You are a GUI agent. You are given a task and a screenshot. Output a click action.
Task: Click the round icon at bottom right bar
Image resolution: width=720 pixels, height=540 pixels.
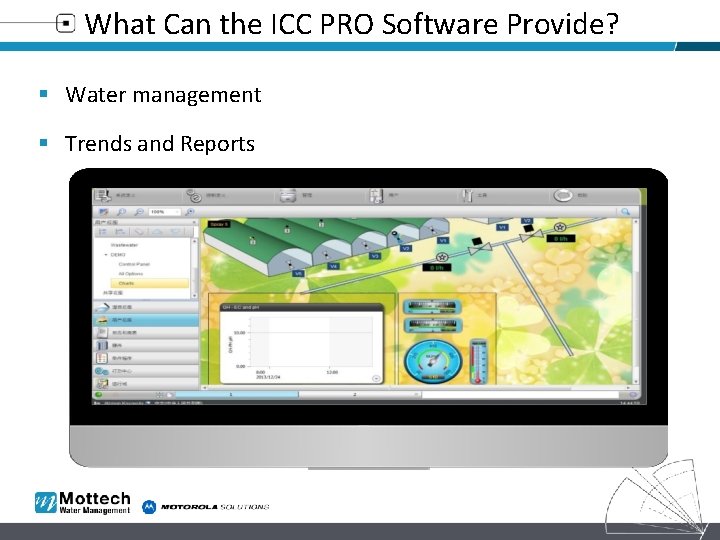(633, 395)
